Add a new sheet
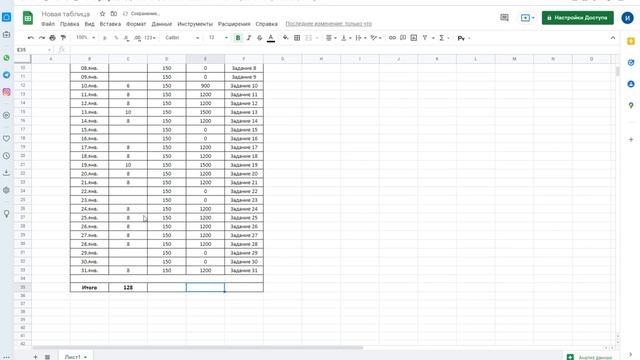This screenshot has height=360, width=640. point(36,357)
